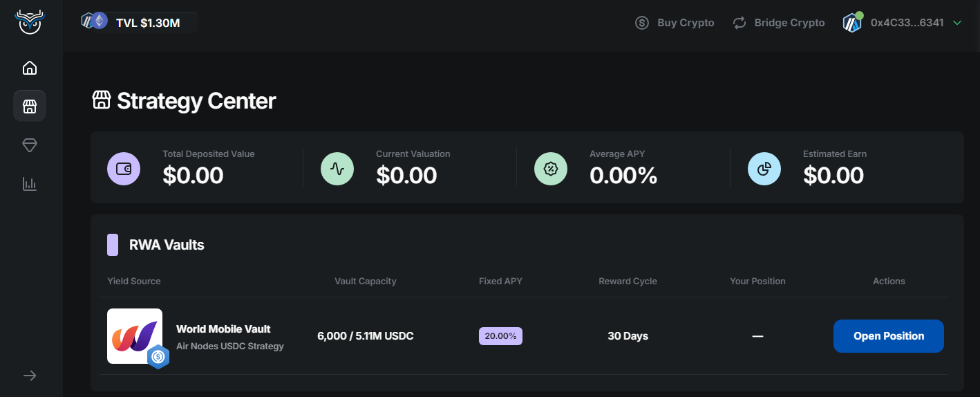The width and height of the screenshot is (980, 397).
Task: Open wallet address dropdown chevron
Action: click(x=957, y=23)
